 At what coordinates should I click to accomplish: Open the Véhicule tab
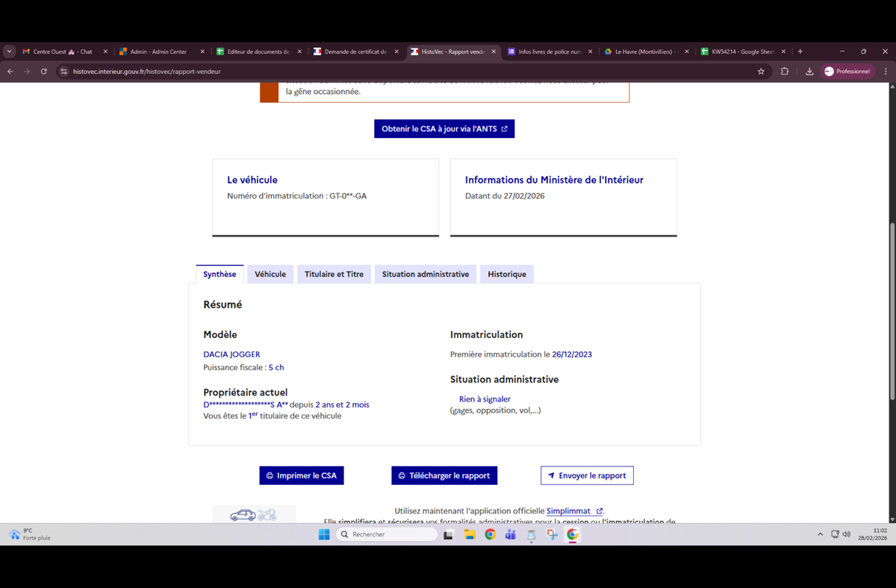tap(270, 275)
